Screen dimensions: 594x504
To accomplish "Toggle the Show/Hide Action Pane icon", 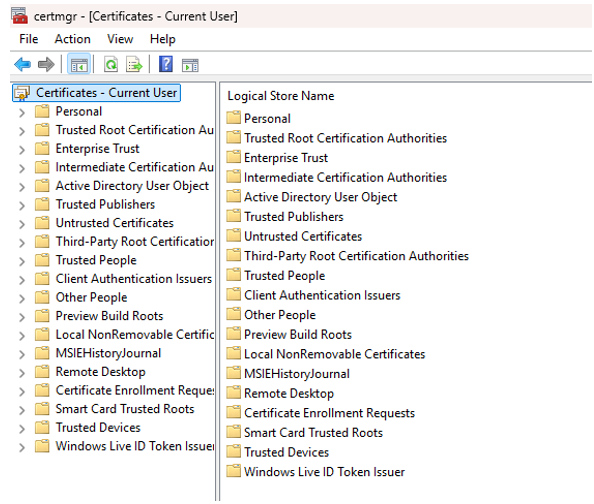I will coord(190,65).
